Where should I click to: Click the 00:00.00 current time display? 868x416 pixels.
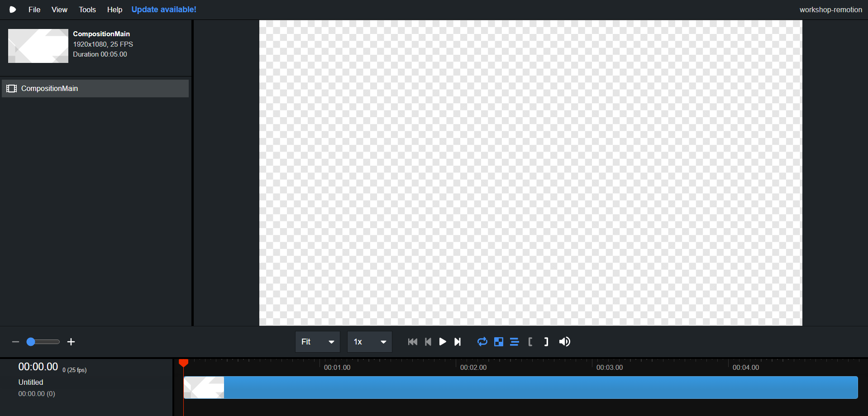click(38, 367)
